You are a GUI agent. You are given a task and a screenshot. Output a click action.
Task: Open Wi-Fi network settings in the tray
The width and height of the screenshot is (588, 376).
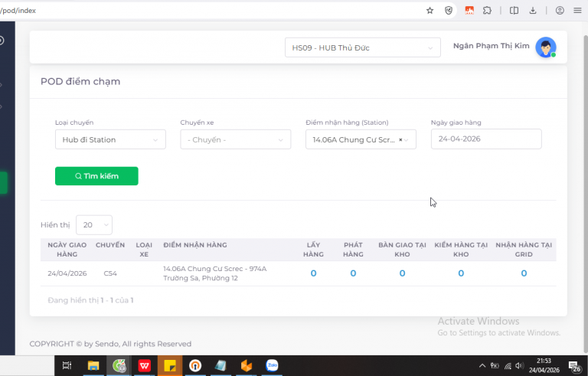pyautogui.click(x=508, y=365)
